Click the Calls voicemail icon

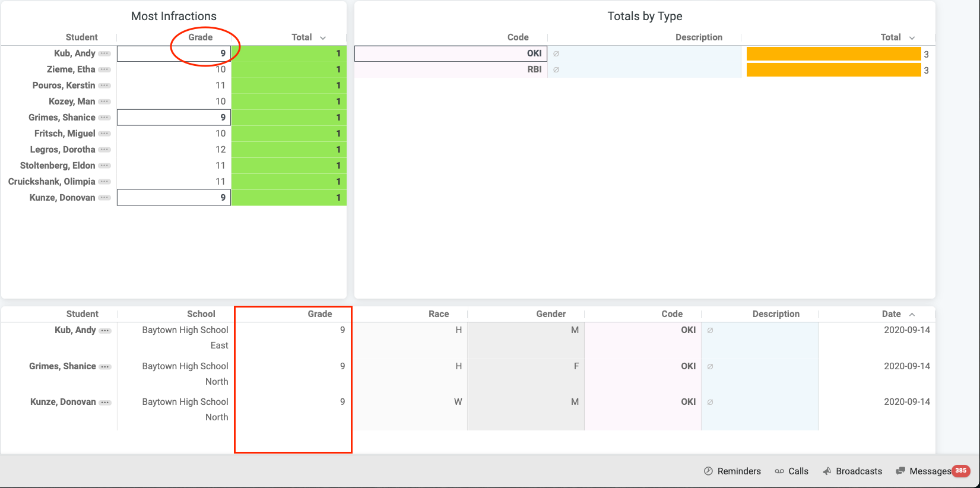pos(779,471)
